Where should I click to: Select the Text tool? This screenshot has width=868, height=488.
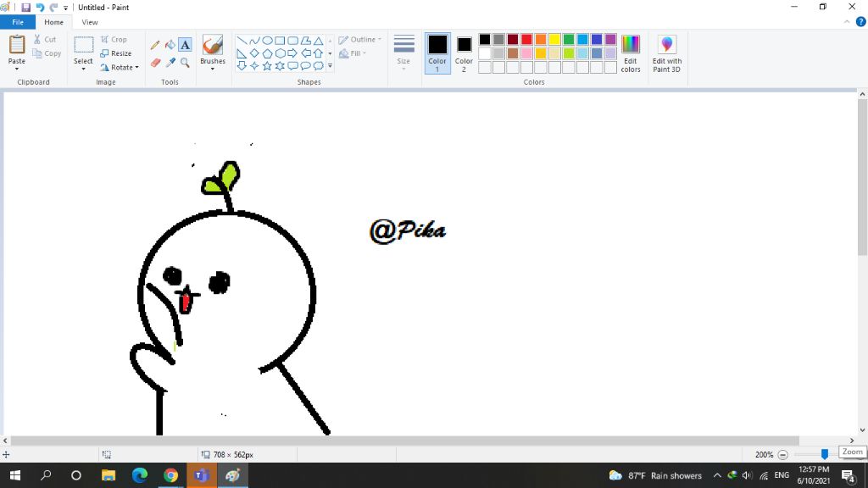coord(185,45)
